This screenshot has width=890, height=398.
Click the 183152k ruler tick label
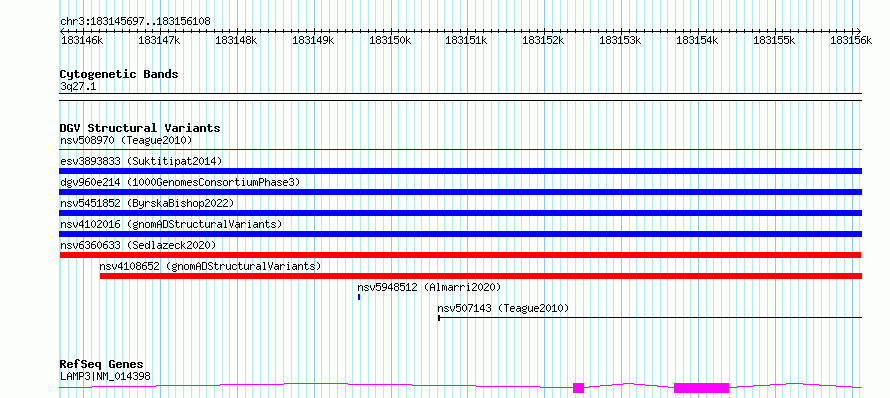click(x=544, y=40)
